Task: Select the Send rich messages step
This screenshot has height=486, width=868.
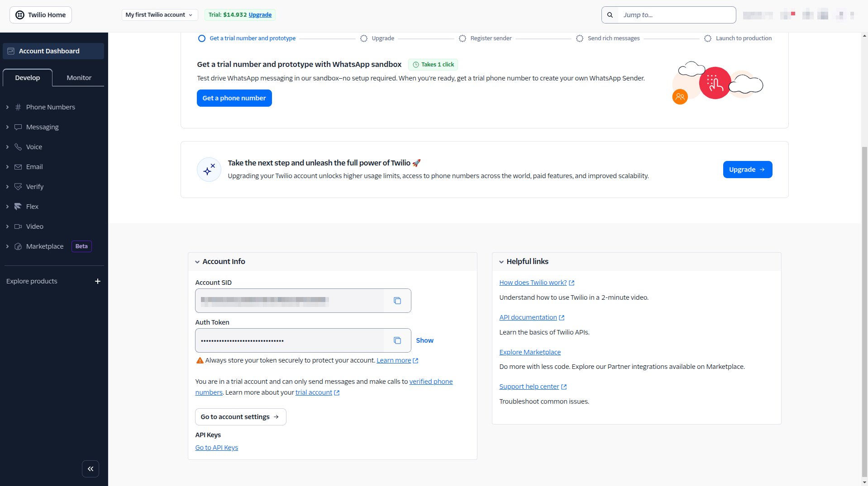Action: coord(608,38)
